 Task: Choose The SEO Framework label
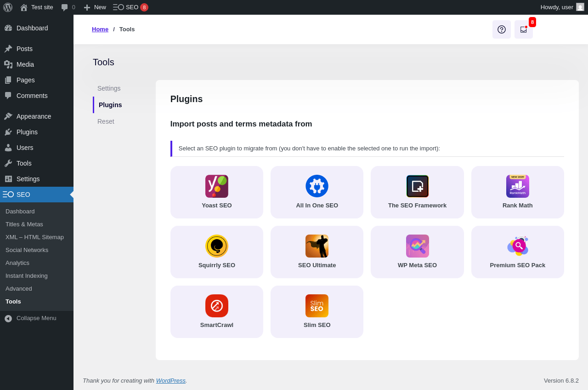click(x=417, y=206)
